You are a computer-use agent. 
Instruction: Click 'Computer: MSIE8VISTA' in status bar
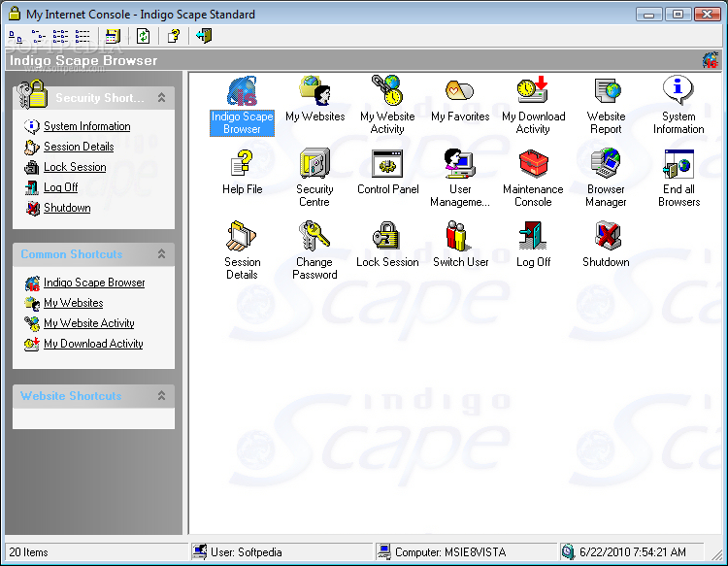coord(450,552)
